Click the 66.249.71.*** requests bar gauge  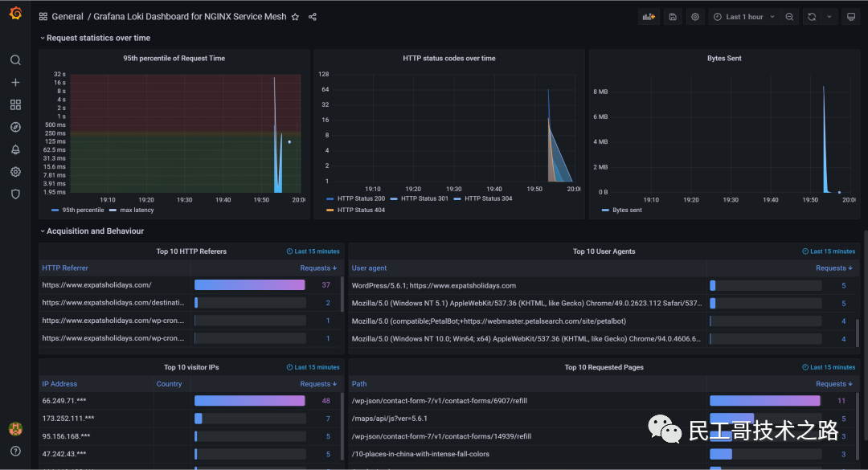pos(250,401)
